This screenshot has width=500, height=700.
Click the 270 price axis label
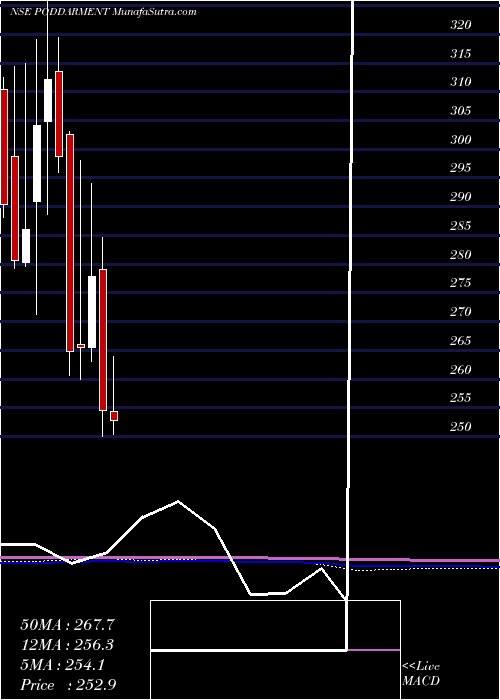click(460, 312)
